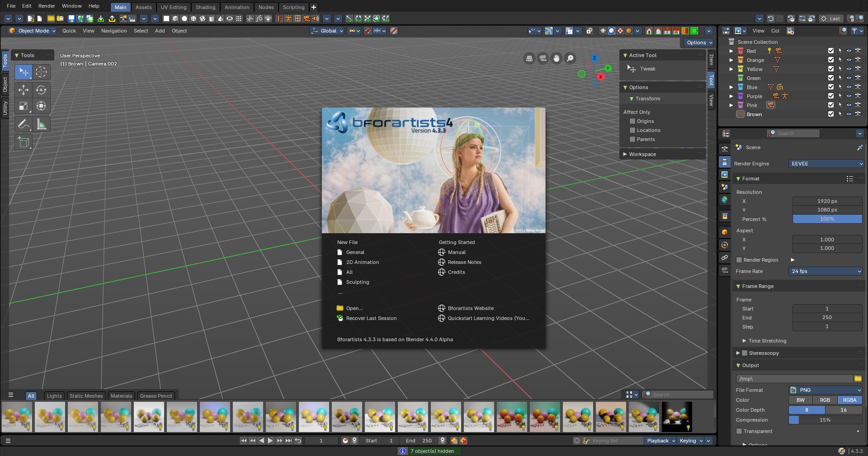
Task: Click the folder icon for output path
Action: 858,379
